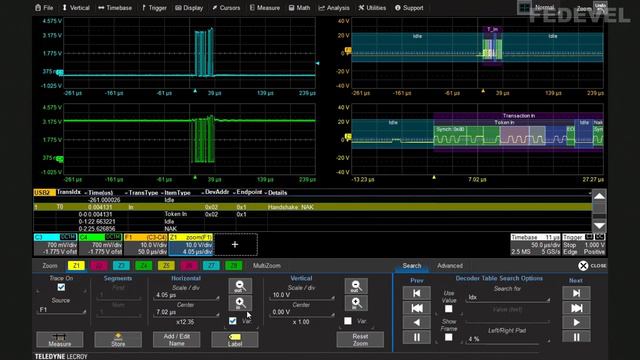Pause the Prev search playback
This screenshot has width=640, height=360.
[416, 337]
